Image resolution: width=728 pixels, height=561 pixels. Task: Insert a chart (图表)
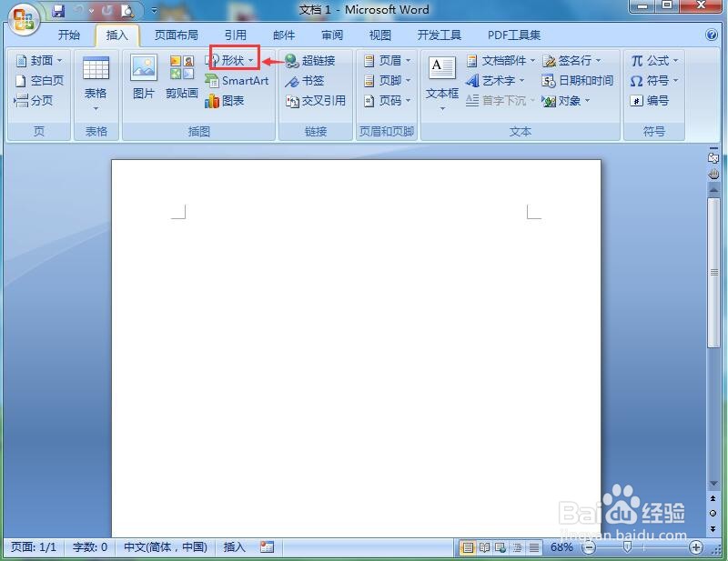pyautogui.click(x=225, y=101)
